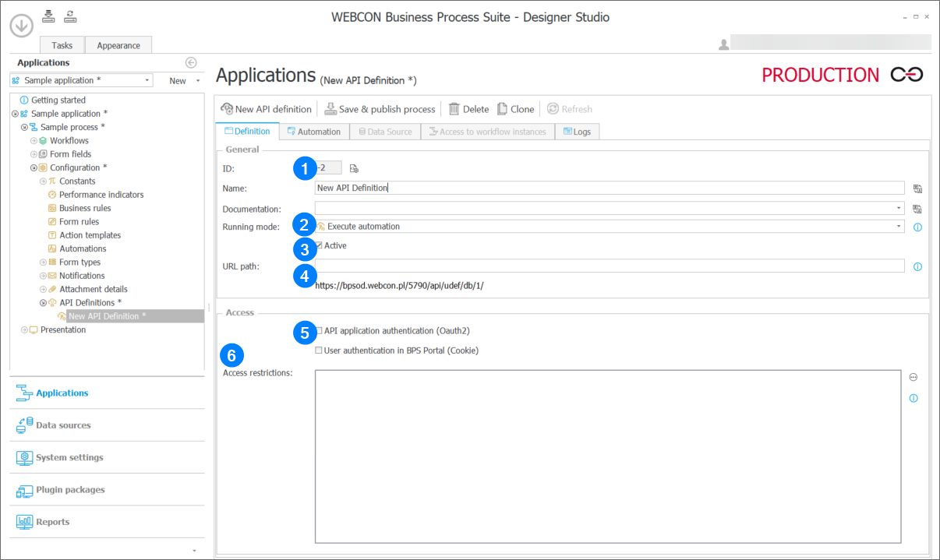940x560 pixels.
Task: Click Save & publish process icon
Action: click(330, 109)
